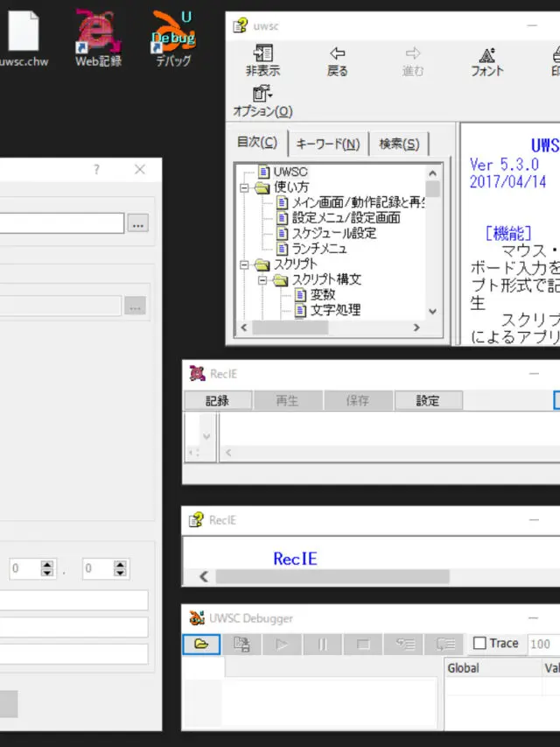The image size is (560, 747).
Task: Click the RecIE recorder window title icon
Action: pos(197,373)
